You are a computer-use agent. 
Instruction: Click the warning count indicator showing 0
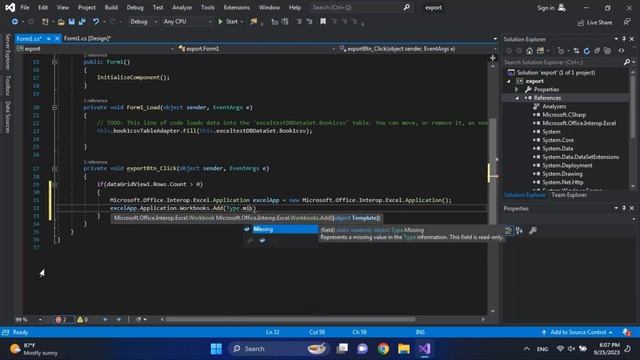82,320
